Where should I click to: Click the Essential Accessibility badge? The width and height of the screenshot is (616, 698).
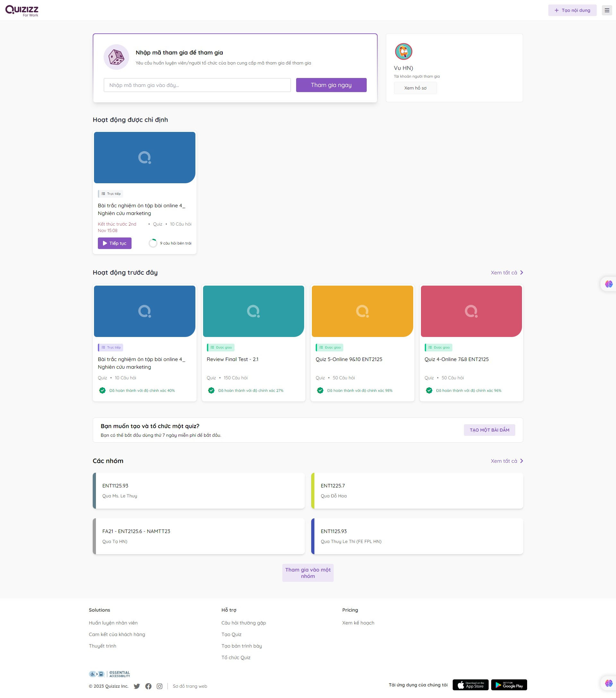click(110, 674)
